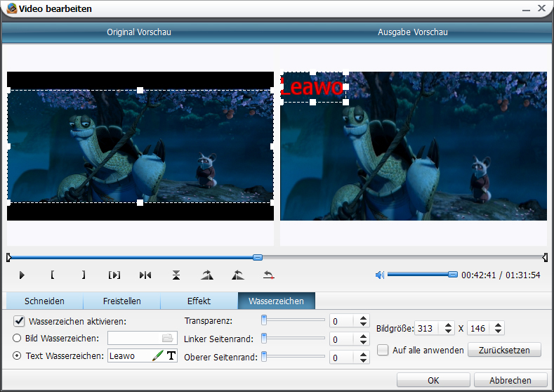
Task: Decrease Oberer Seitenrand value with down arrow
Action: click(363, 361)
